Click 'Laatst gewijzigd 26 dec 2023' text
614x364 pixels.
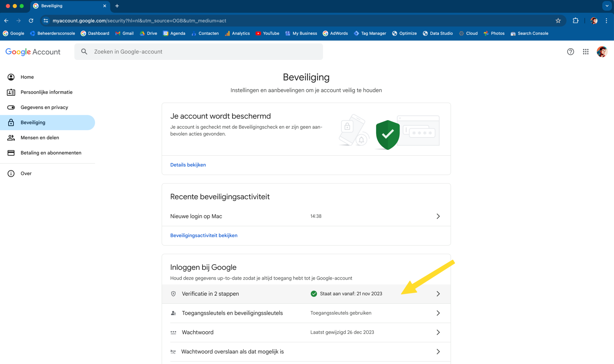click(x=342, y=333)
